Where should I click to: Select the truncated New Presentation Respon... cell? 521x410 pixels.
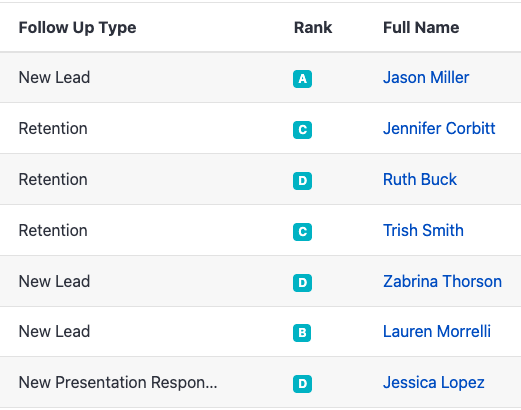click(x=118, y=383)
